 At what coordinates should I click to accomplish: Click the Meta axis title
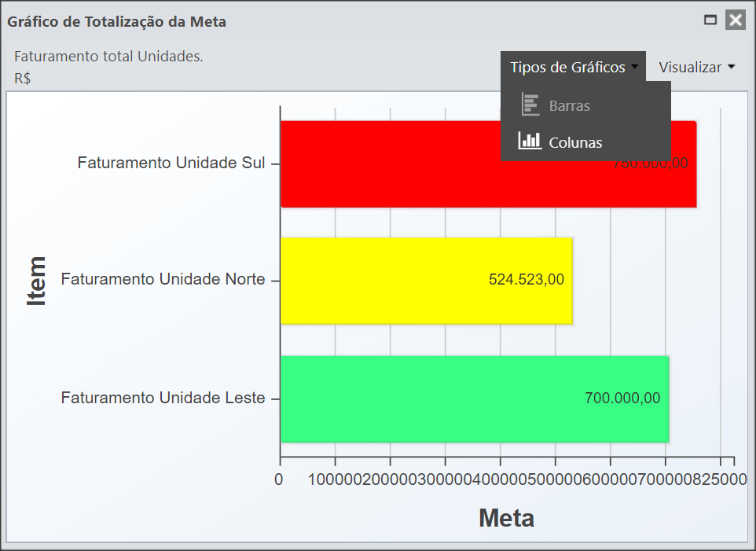(x=506, y=519)
